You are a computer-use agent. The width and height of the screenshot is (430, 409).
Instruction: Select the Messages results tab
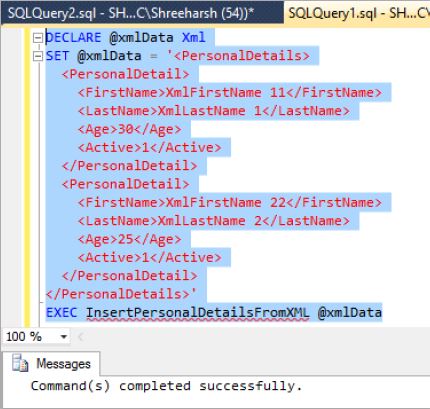pyautogui.click(x=51, y=364)
